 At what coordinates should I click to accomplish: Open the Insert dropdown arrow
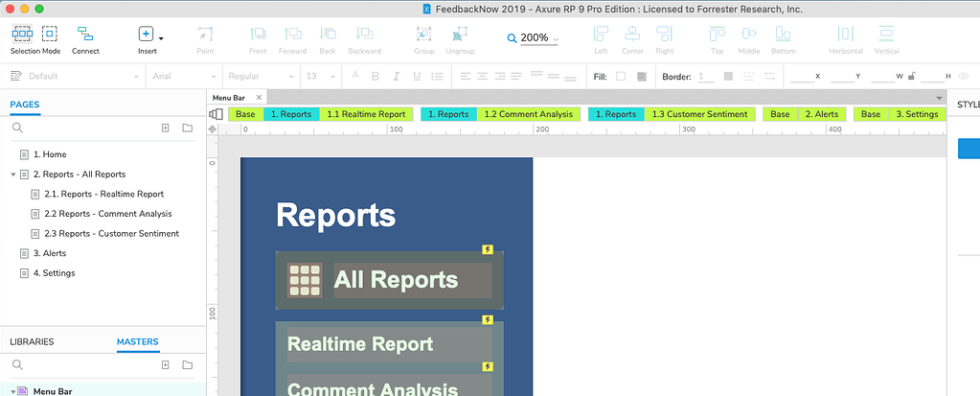click(x=161, y=37)
